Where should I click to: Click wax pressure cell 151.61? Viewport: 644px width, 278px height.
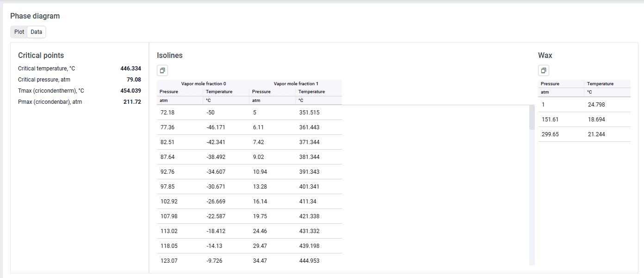point(561,120)
